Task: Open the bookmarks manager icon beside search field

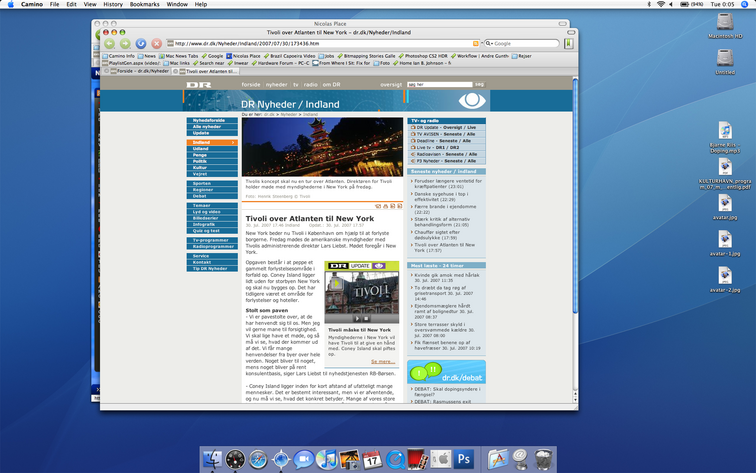Action: 569,43
